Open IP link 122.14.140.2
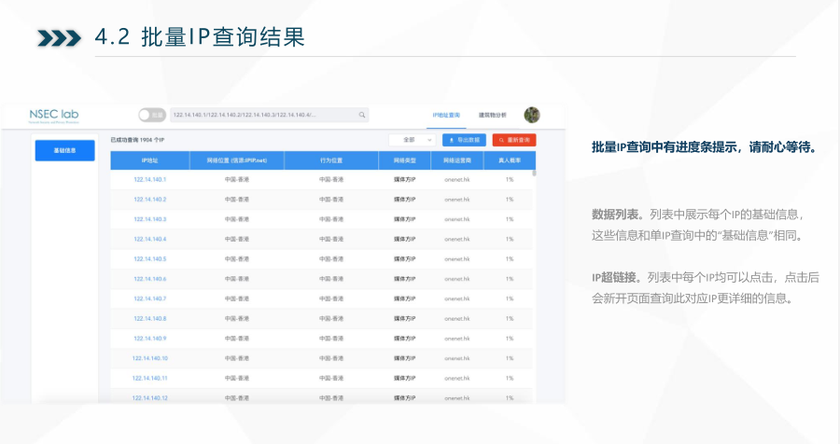This screenshot has width=840, height=444. pos(150,199)
